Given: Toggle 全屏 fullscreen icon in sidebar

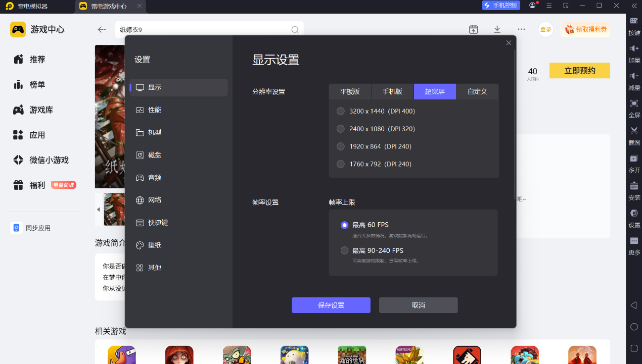Looking at the screenshot, I should (x=634, y=108).
